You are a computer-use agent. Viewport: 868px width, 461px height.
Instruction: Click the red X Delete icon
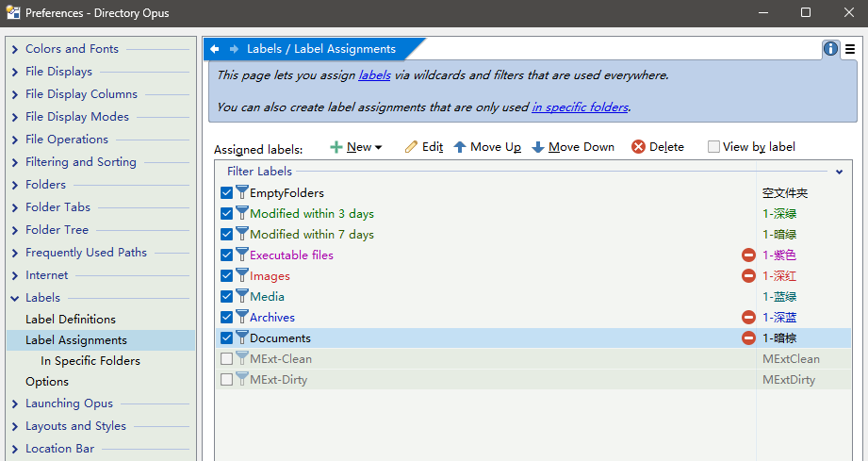tap(638, 147)
